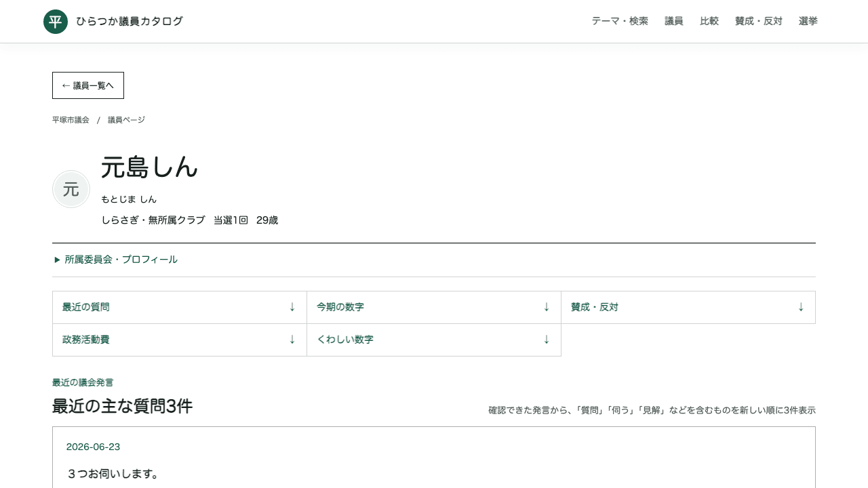
Task: Click the 当選1回 text
Action: coord(231,220)
